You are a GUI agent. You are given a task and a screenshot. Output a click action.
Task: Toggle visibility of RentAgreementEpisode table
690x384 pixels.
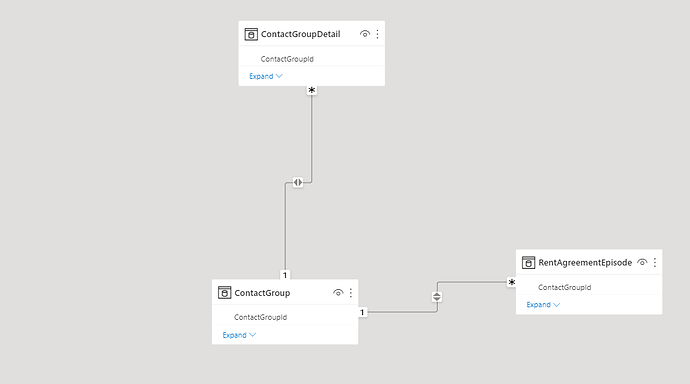point(642,263)
